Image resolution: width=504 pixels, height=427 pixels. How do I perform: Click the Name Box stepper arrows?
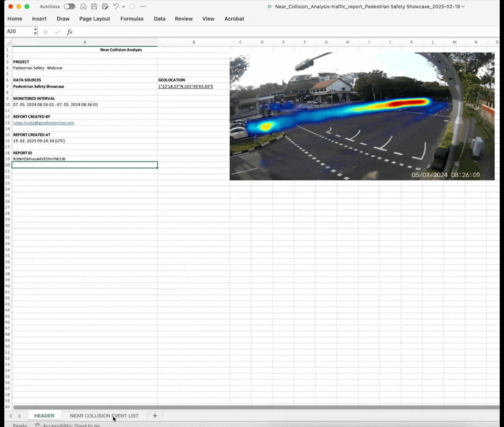35,32
